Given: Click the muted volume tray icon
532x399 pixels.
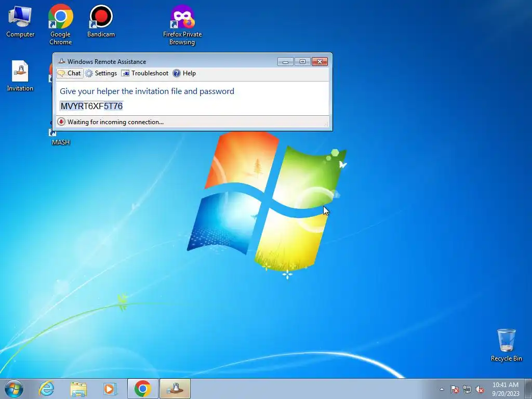Looking at the screenshot, I should (x=480, y=389).
